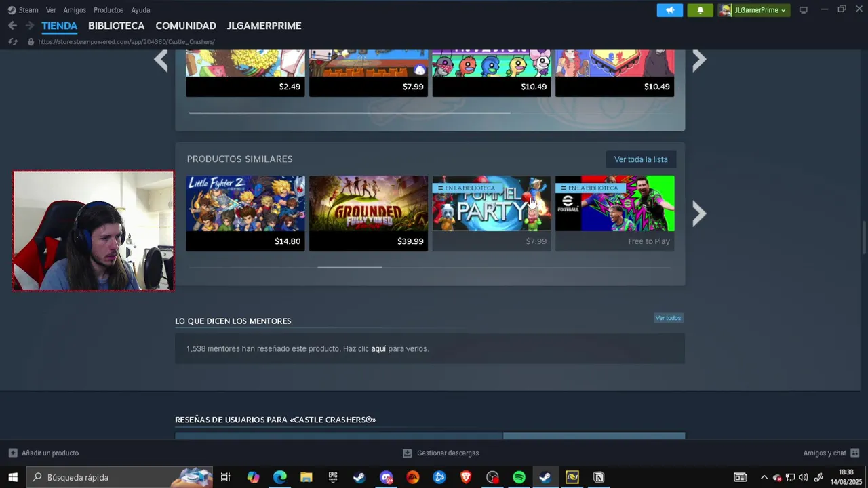
Task: Go back with the Steam back arrow
Action: coord(12,26)
